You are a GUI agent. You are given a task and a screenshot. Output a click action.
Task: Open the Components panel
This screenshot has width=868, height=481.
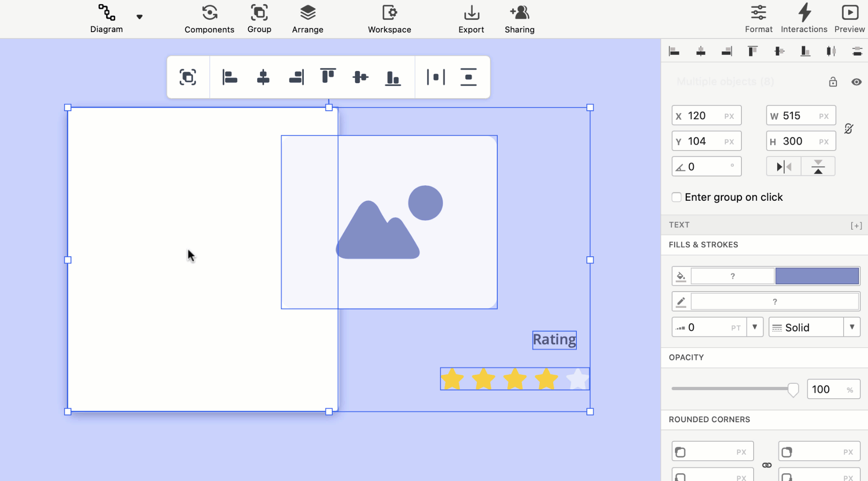click(x=209, y=18)
